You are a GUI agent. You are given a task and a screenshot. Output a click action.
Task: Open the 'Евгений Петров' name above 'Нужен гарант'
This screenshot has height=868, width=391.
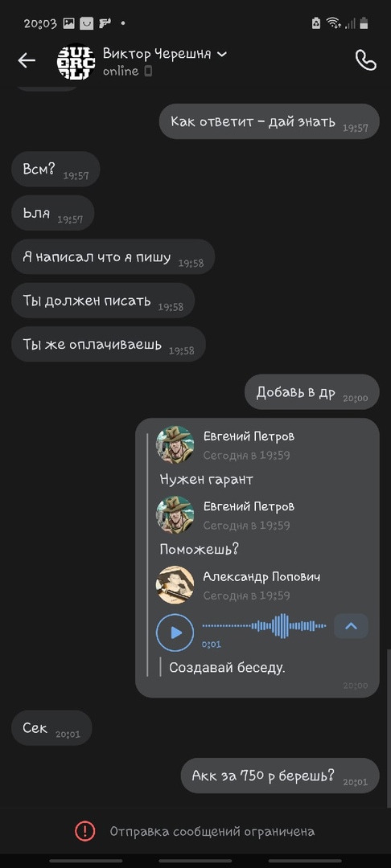coord(249,436)
